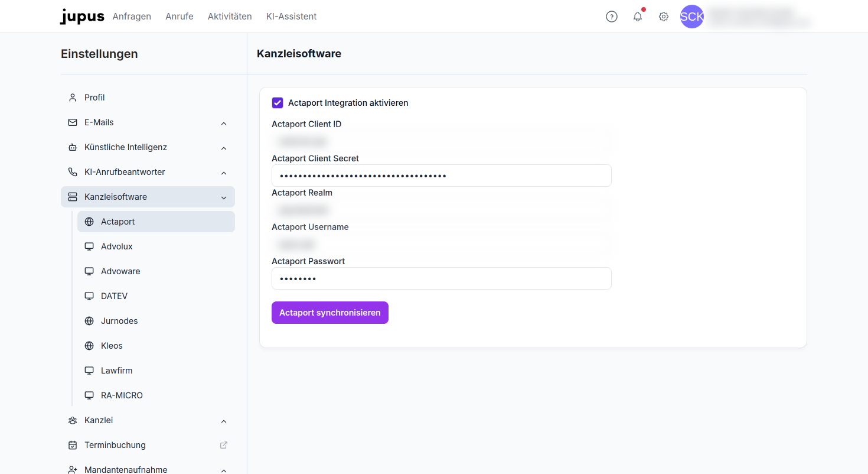Open the help question mark icon
This screenshot has height=474, width=868.
pos(612,17)
